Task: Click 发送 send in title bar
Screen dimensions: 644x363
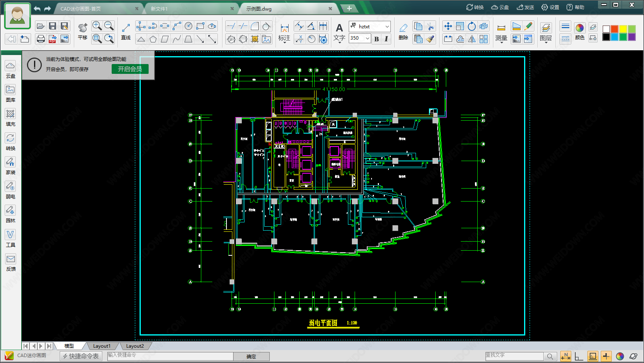Action: coord(525,7)
